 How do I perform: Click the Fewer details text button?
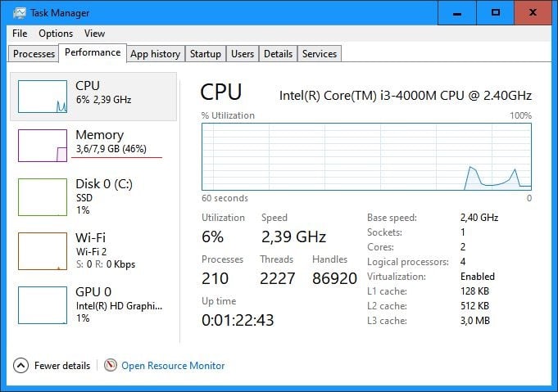coord(62,365)
